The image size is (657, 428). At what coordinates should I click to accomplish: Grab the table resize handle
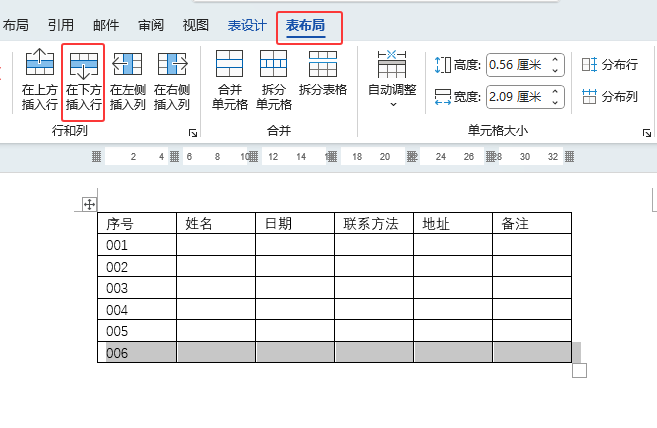[x=579, y=371]
